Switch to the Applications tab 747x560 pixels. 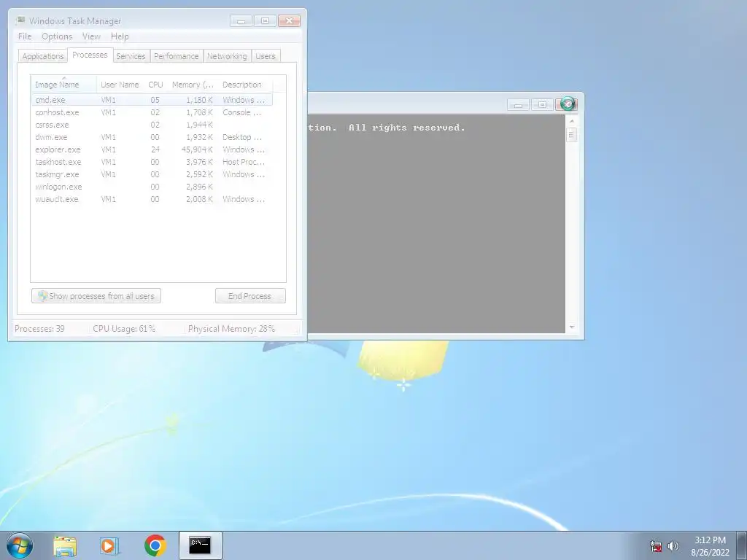[43, 56]
